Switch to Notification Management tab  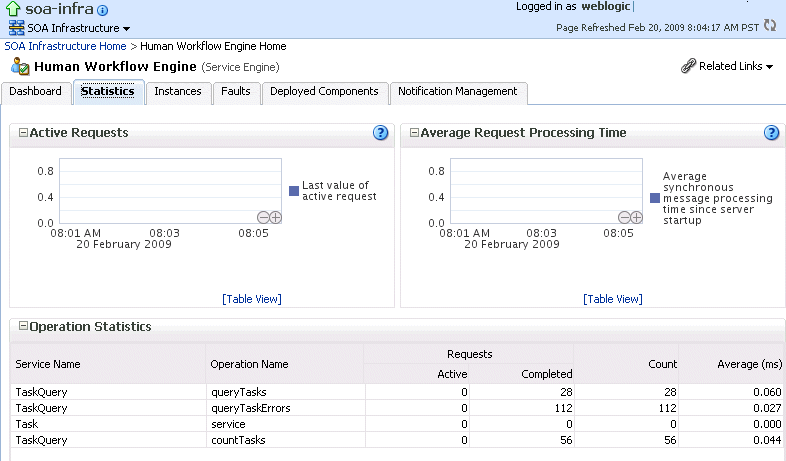pyautogui.click(x=458, y=91)
